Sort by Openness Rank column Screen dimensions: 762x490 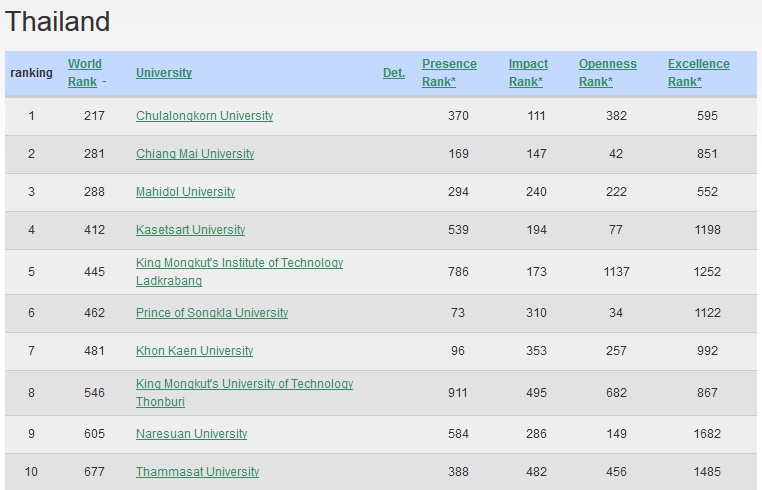(x=607, y=72)
